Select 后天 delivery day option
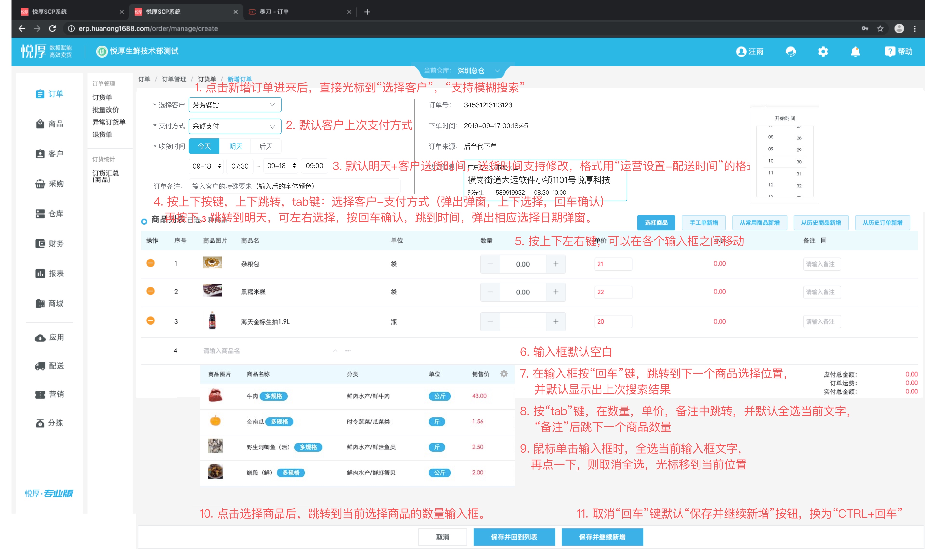925x560 pixels. pos(266,146)
